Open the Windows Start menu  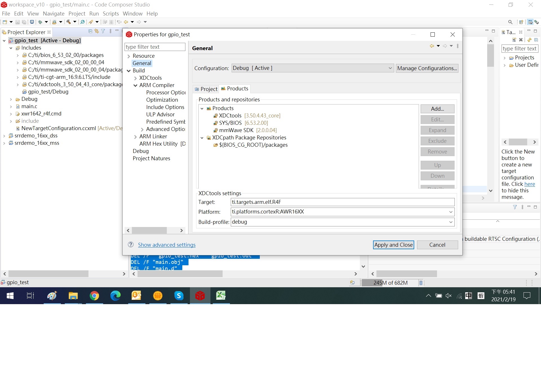(10, 296)
